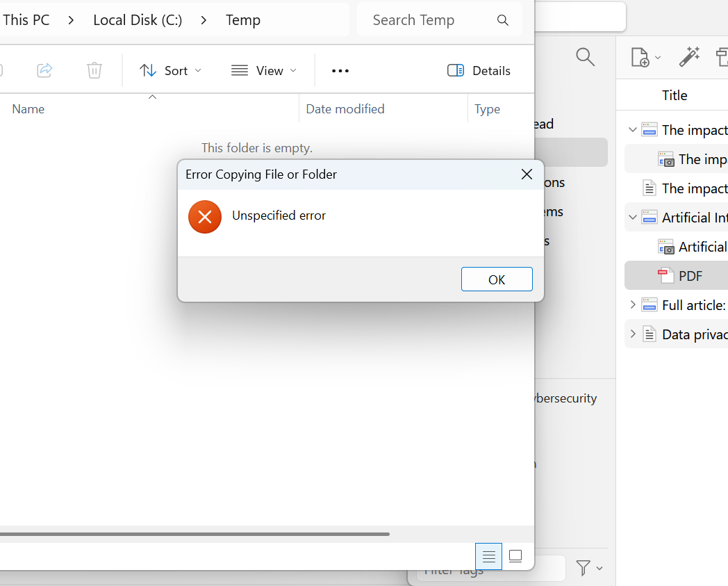Select 'The impact' document item with page icon
The image size is (728, 586).
coord(677,188)
